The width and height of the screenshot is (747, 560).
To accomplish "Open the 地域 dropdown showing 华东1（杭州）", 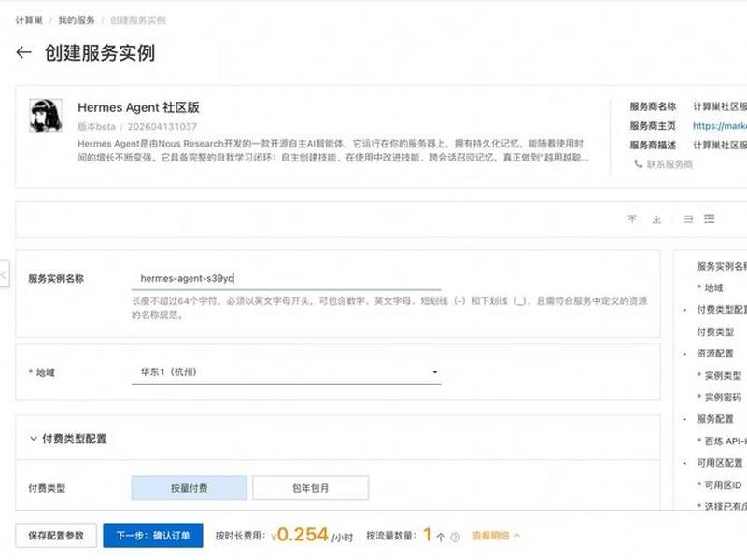I will [286, 371].
